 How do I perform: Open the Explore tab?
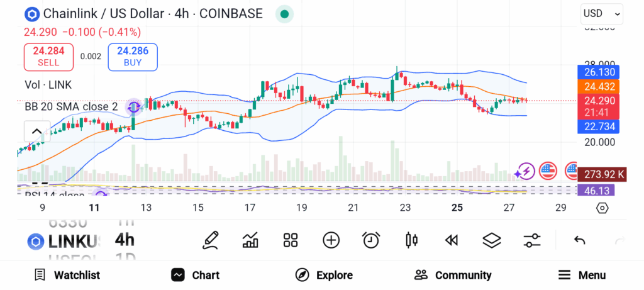[324, 275]
